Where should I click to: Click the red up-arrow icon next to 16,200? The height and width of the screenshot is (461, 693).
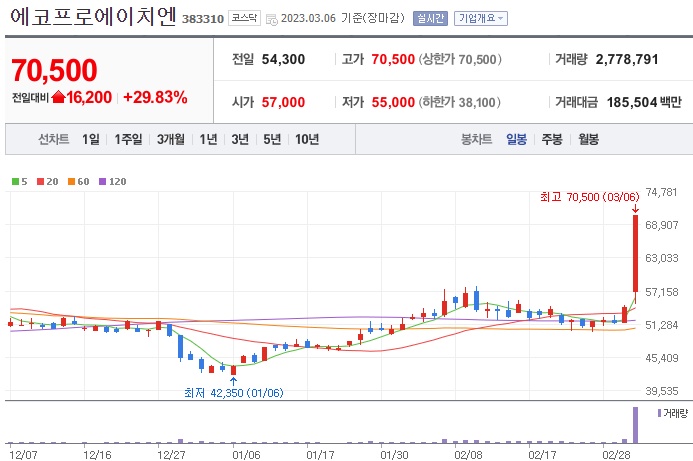(58, 97)
